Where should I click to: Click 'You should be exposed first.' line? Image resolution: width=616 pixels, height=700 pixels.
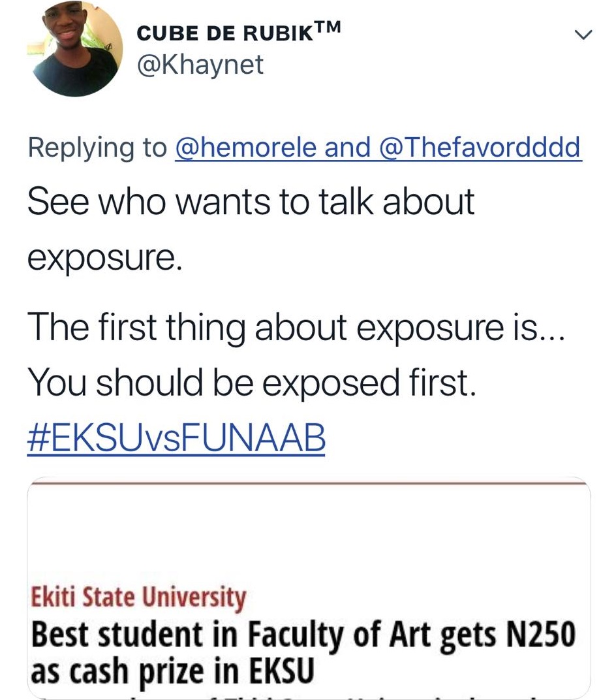251,383
